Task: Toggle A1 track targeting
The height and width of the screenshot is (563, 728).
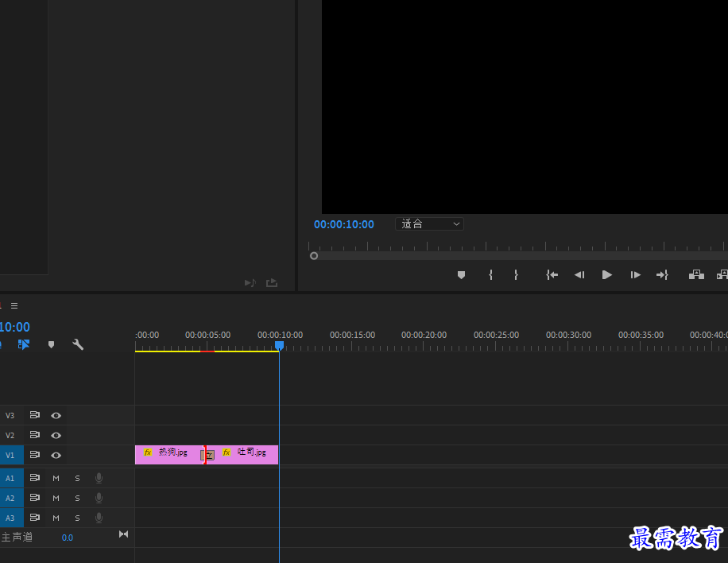Action: click(10, 478)
